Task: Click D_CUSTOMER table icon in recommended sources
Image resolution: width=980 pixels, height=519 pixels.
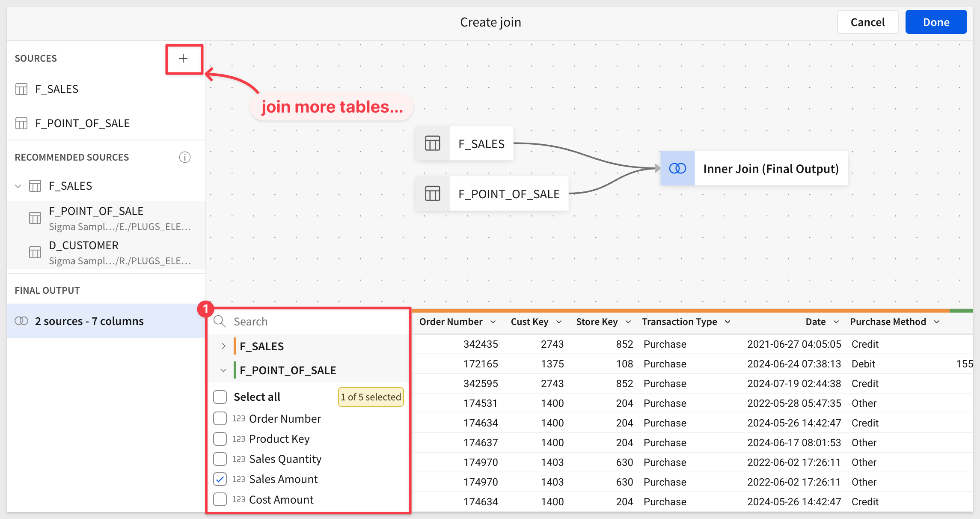Action: tap(35, 253)
